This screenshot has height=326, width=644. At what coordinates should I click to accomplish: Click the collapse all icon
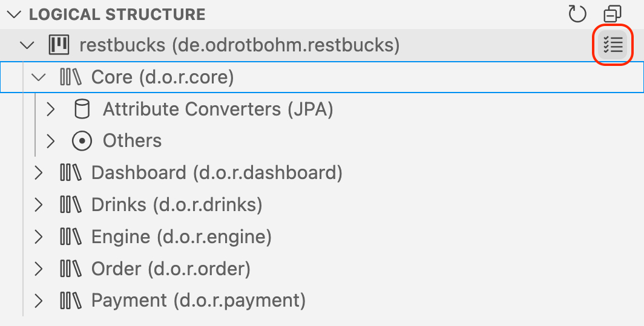coord(613,14)
